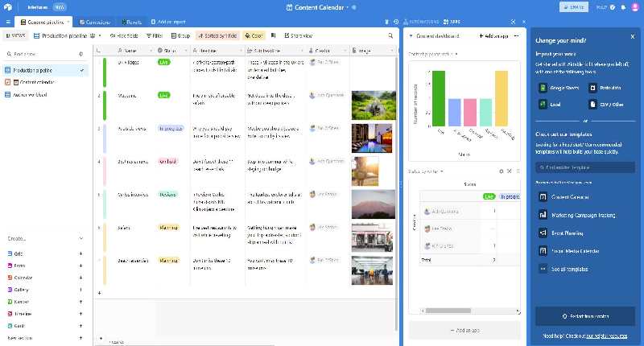Open the Content Calendar template

point(564,197)
